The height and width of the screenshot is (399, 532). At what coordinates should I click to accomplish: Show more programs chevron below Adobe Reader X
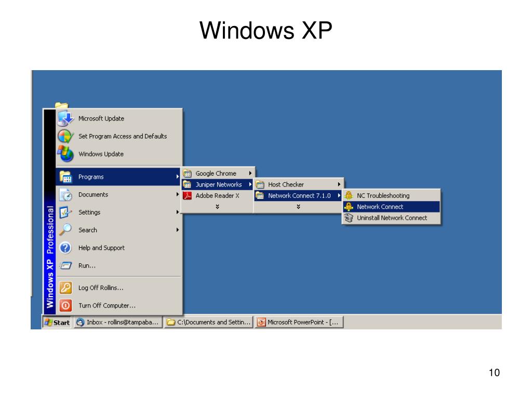(x=218, y=207)
